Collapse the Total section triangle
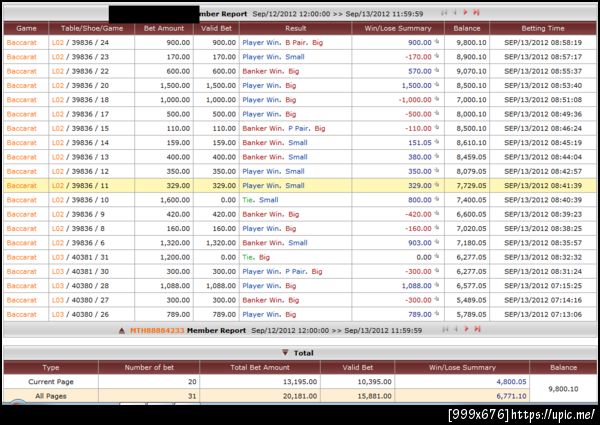The image size is (600, 425). point(285,352)
